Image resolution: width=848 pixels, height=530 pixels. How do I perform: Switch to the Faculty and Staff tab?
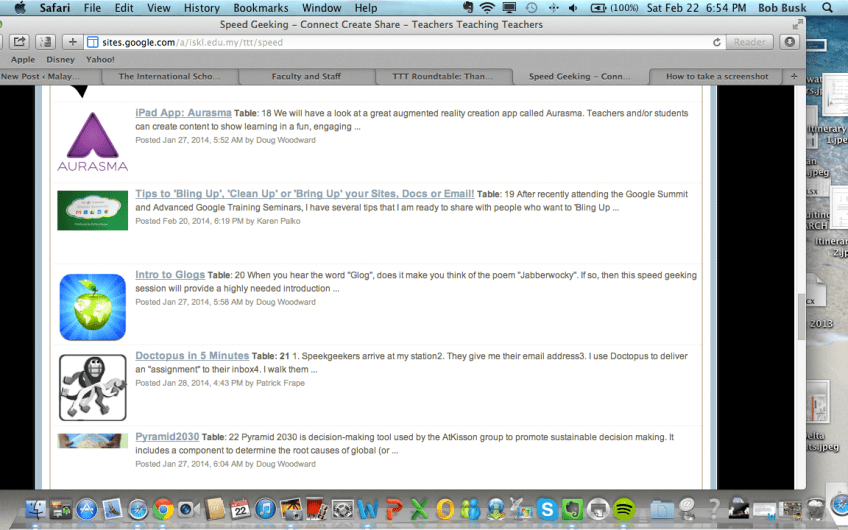click(x=306, y=76)
